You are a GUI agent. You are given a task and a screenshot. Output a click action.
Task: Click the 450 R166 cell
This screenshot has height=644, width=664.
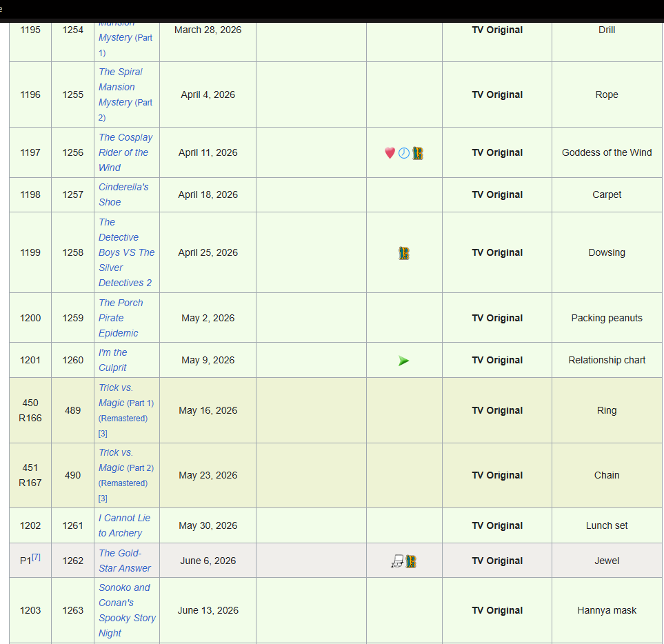(x=30, y=410)
